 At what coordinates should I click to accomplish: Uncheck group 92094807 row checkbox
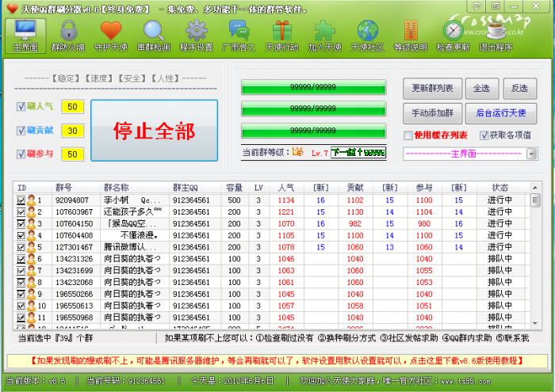click(x=21, y=200)
